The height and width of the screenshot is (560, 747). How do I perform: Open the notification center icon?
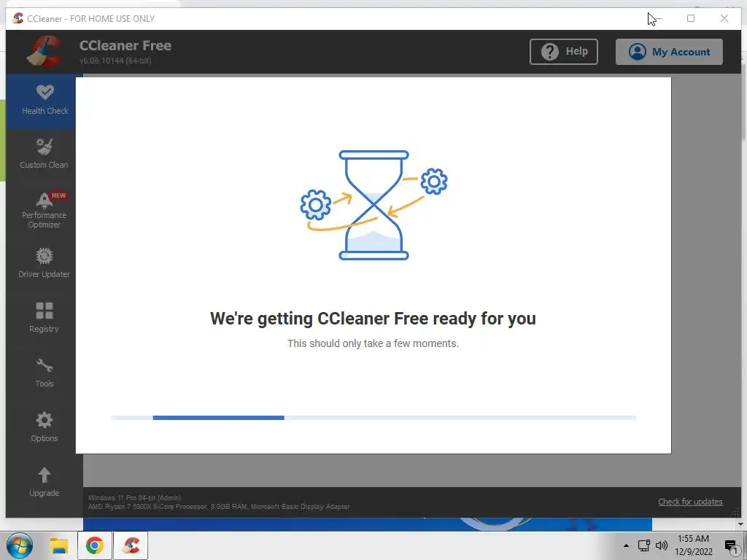click(x=731, y=546)
